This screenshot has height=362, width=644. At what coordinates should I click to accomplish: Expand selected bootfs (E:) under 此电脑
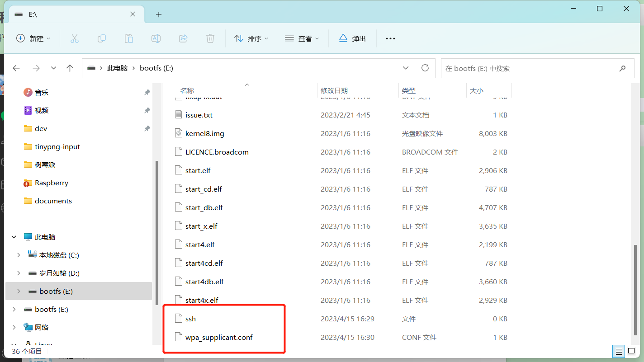pos(19,291)
